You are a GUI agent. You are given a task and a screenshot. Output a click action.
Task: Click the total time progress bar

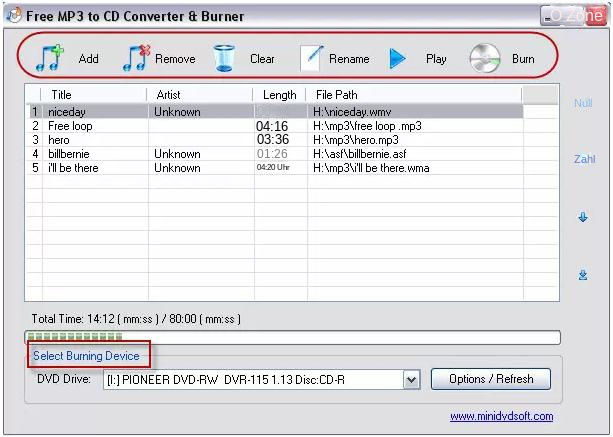click(x=292, y=337)
